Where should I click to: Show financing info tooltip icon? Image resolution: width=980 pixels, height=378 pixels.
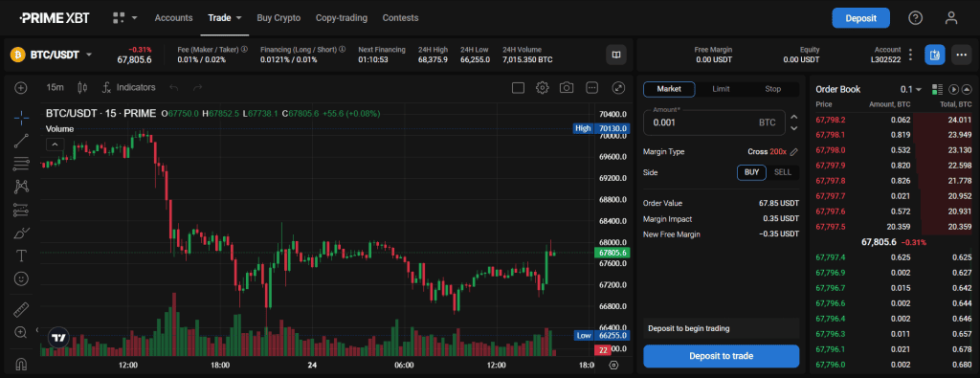click(x=342, y=49)
